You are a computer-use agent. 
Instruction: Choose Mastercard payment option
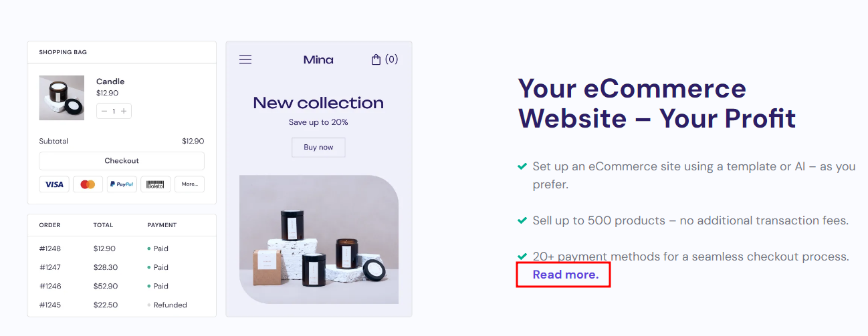point(88,184)
